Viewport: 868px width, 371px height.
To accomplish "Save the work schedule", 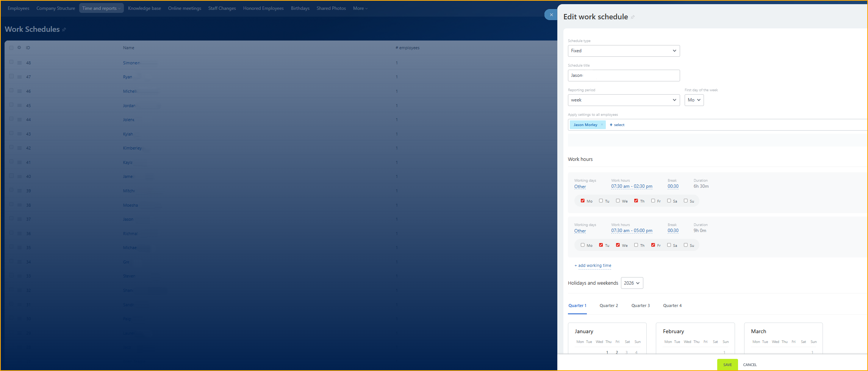I will [x=727, y=365].
